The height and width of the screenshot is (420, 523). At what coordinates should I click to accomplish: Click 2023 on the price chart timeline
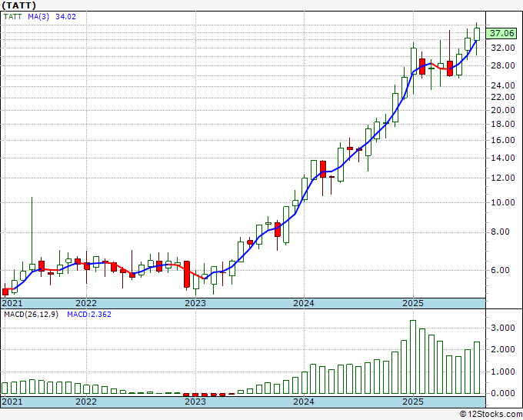[195, 303]
